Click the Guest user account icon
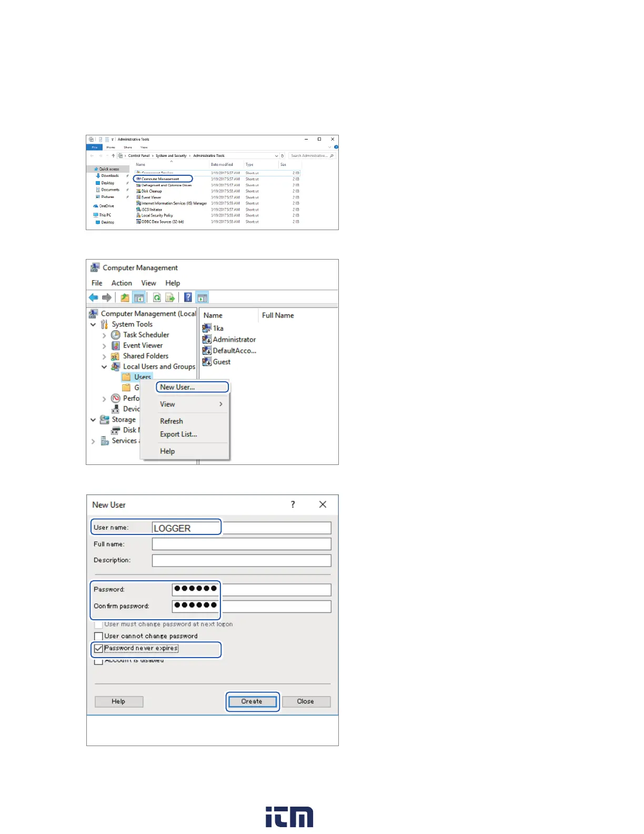 207,362
